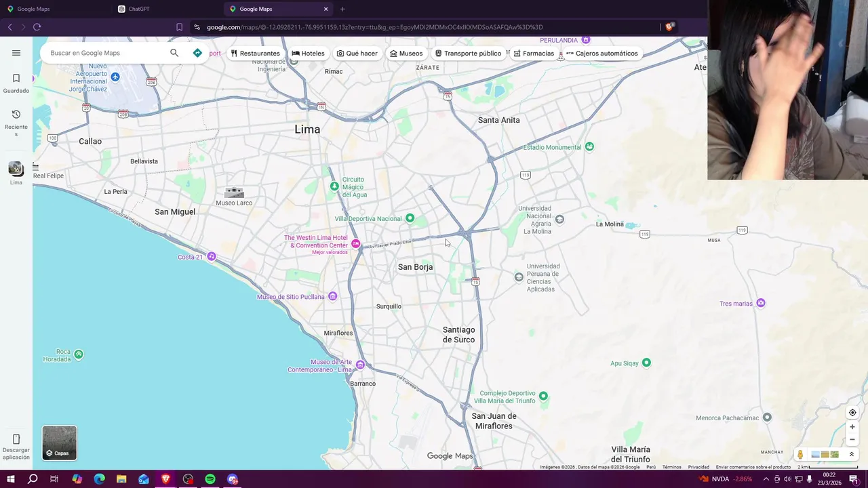Viewport: 868px width, 488px height.
Task: Click the Lima city label
Action: pyautogui.click(x=307, y=129)
